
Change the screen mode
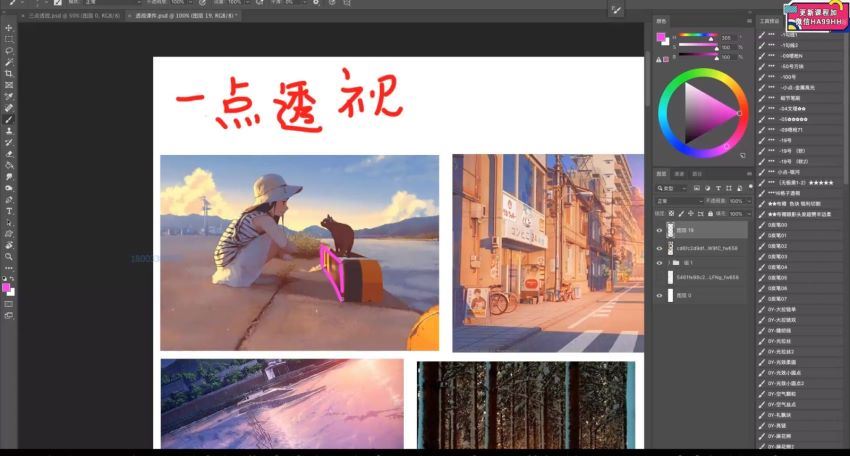pos(9,315)
